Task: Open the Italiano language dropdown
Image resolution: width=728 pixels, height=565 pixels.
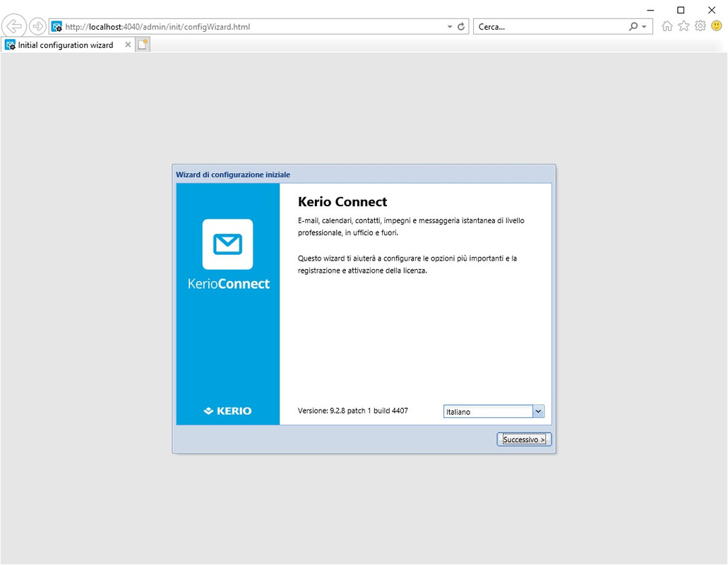Action: click(x=493, y=412)
